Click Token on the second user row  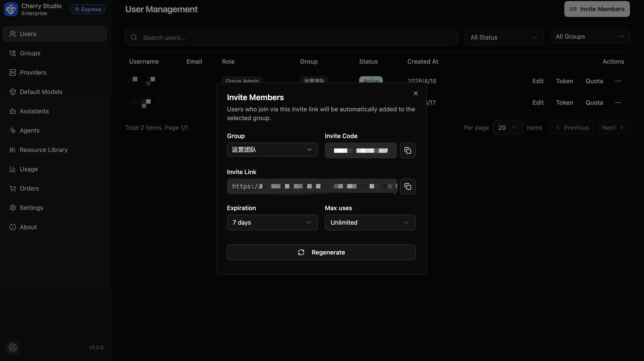click(565, 103)
